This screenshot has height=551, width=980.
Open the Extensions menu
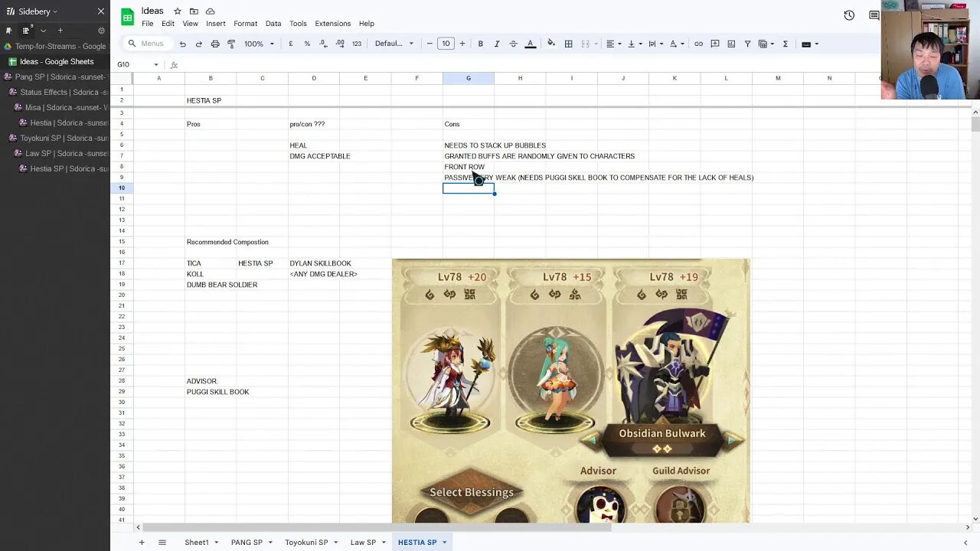click(x=332, y=24)
